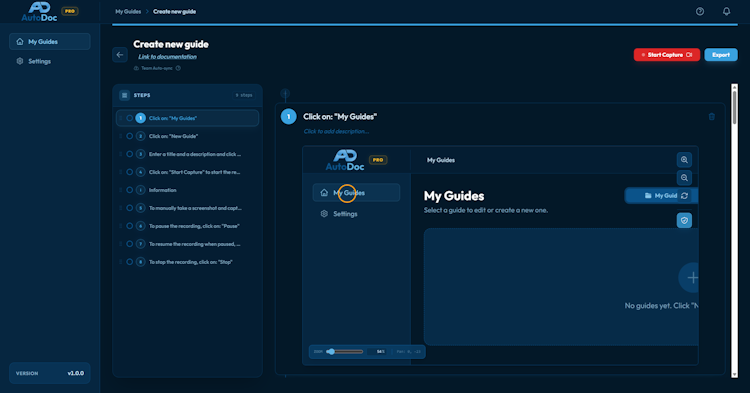Viewport: 750px width, 393px height.
Task: Click the number badge of step 3 in list
Action: pos(140,154)
